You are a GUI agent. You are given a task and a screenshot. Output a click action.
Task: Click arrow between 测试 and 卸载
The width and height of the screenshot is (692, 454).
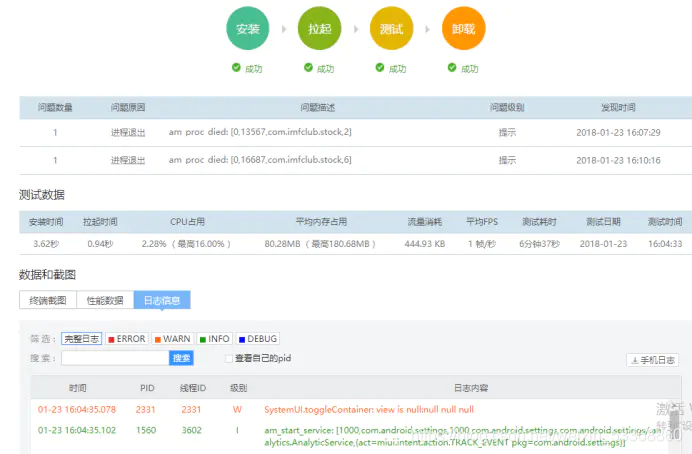click(x=427, y=29)
